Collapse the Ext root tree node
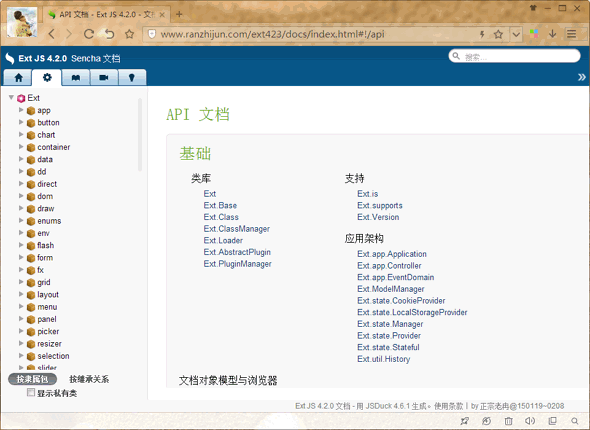The height and width of the screenshot is (430, 590). coord(11,97)
